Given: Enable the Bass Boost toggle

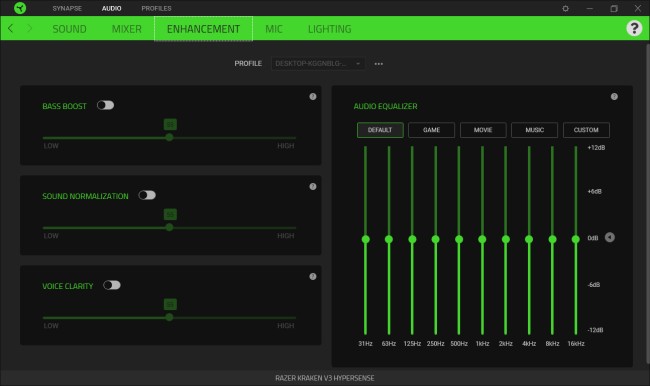Looking at the screenshot, I should click(105, 105).
